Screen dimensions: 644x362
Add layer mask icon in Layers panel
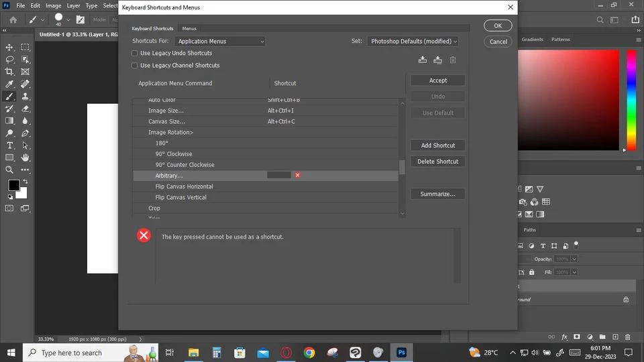(577, 337)
